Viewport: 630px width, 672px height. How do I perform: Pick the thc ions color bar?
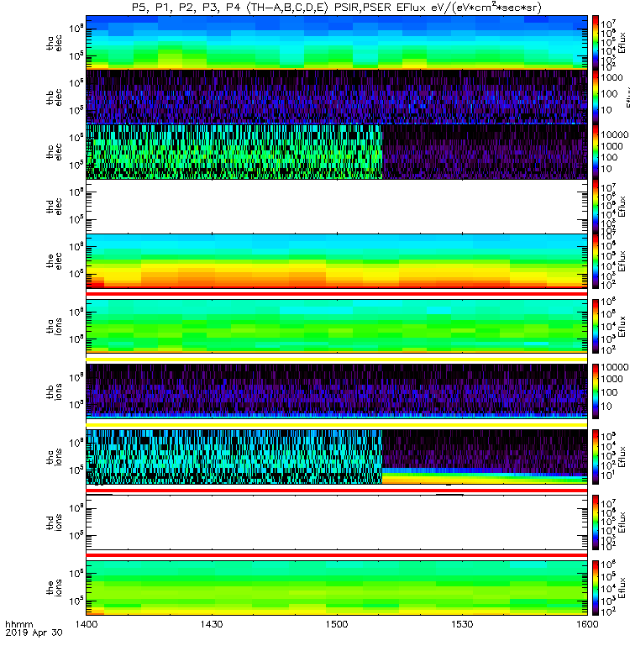(596, 457)
